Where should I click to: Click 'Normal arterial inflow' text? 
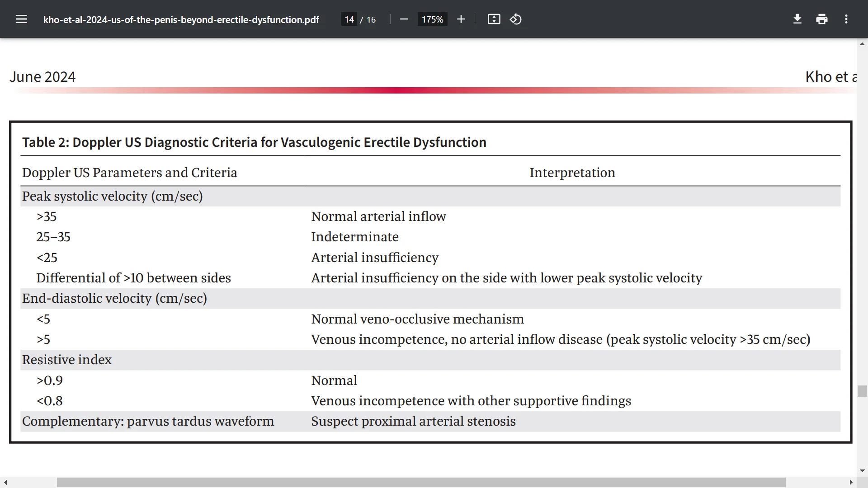click(x=378, y=216)
